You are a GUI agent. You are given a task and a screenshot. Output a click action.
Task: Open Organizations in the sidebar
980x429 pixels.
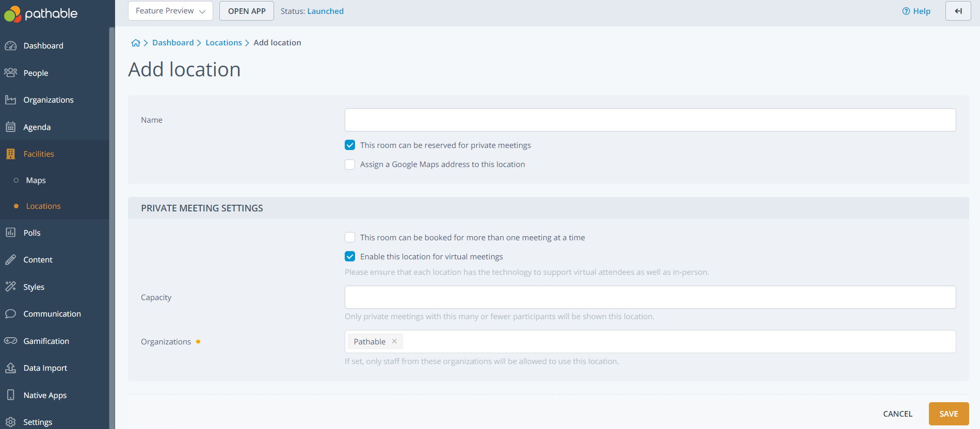point(49,100)
